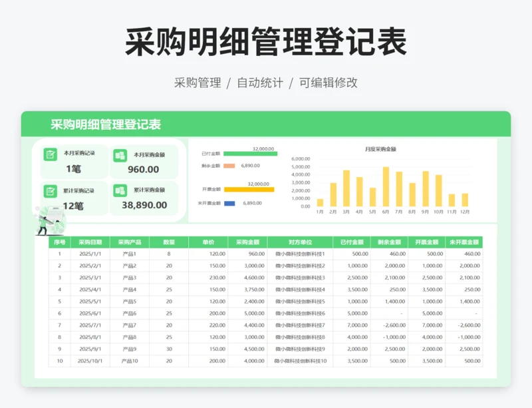Click date cell 2025/1/1

[90, 254]
